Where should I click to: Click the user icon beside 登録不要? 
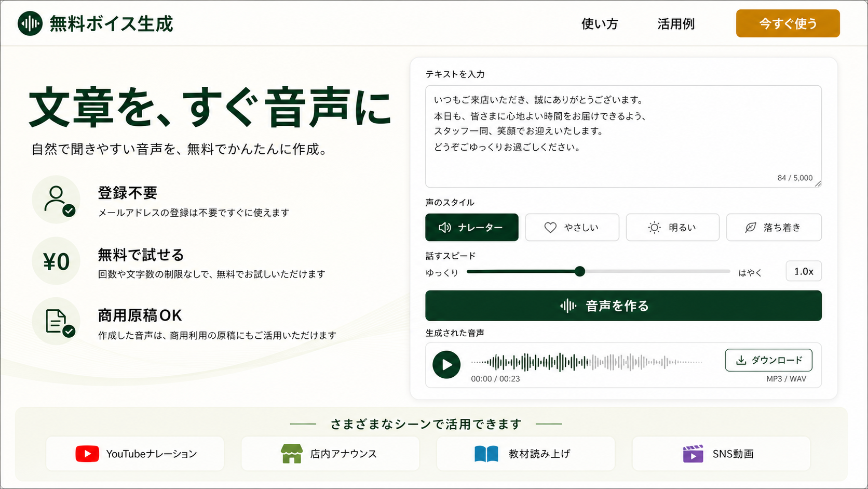(57, 200)
